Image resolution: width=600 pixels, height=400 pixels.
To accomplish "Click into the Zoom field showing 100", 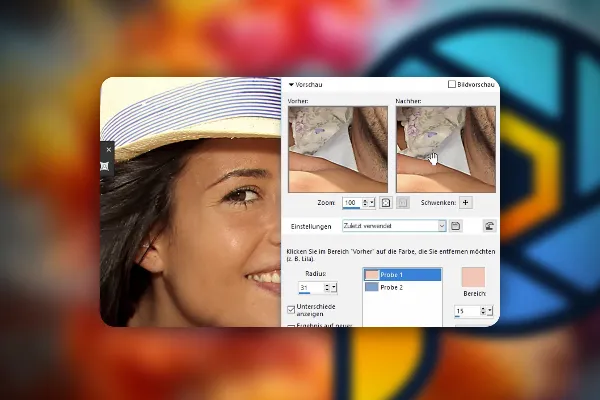I will point(352,202).
